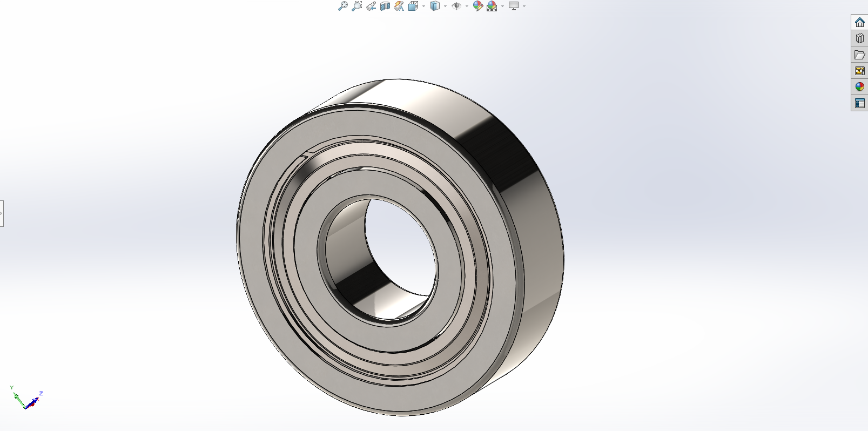Expand the View Orientation dropdown arrow
Image resolution: width=868 pixels, height=431 pixels.
click(x=423, y=6)
